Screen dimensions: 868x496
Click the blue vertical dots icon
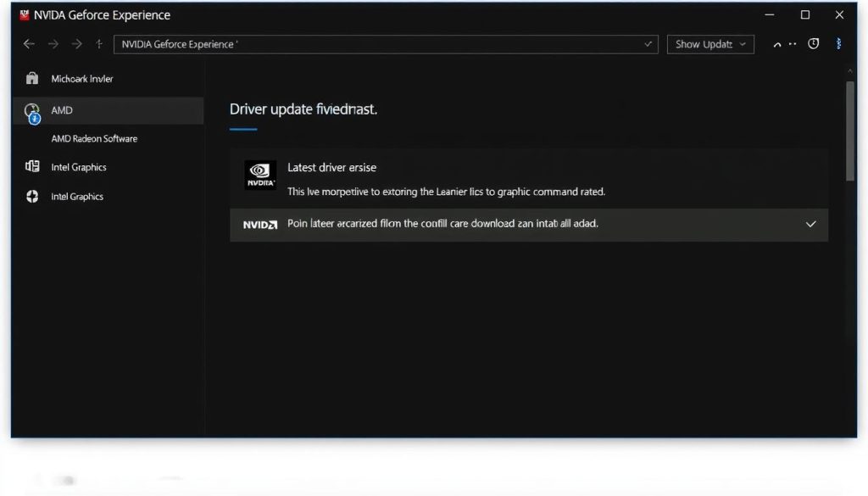[x=839, y=44]
